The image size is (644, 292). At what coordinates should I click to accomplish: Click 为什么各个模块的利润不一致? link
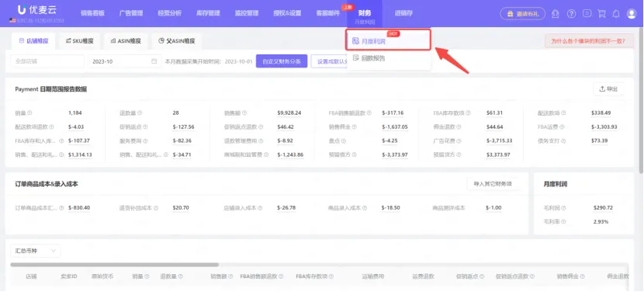[589, 40]
